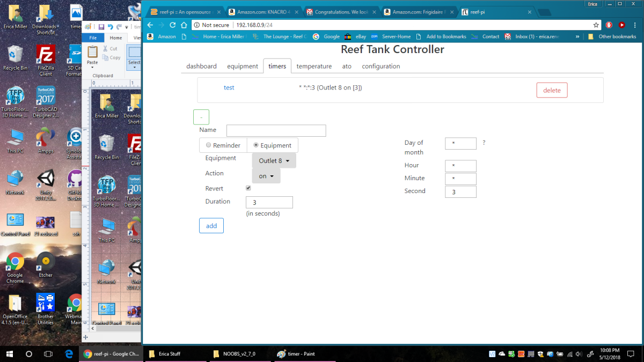
Task: Open Google bookmark in bookmarks bar
Action: point(326,36)
